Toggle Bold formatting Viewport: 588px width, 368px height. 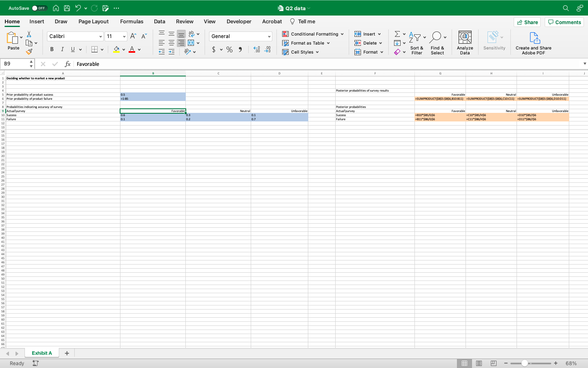click(52, 49)
